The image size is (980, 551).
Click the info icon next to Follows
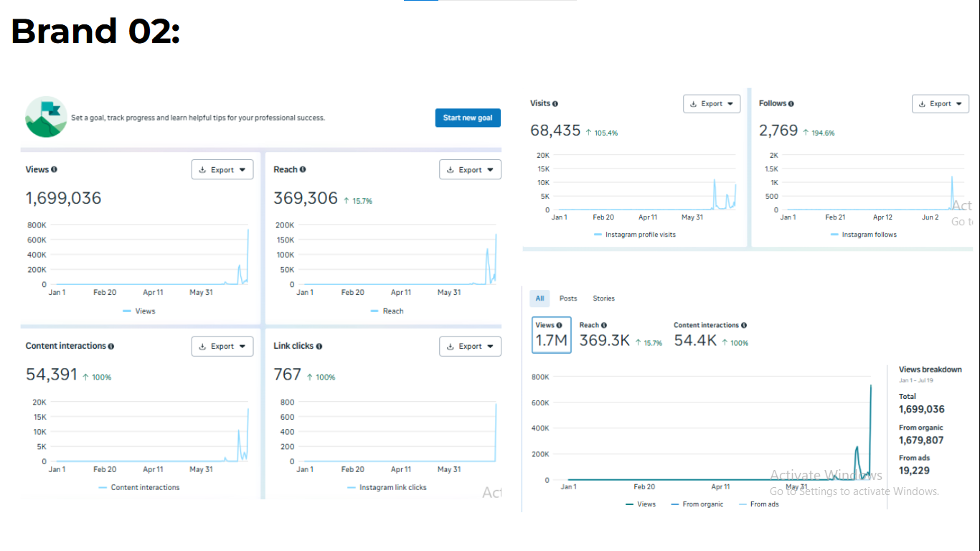pos(791,104)
